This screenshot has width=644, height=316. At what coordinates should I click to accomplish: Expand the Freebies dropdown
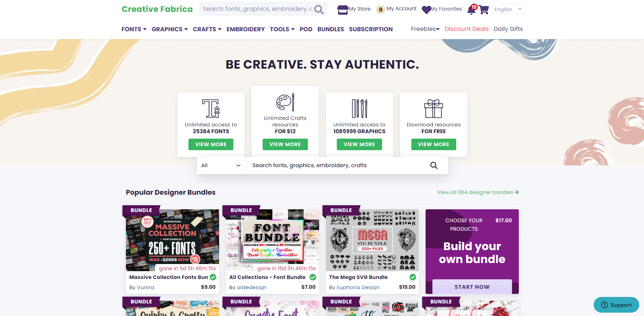click(x=425, y=29)
